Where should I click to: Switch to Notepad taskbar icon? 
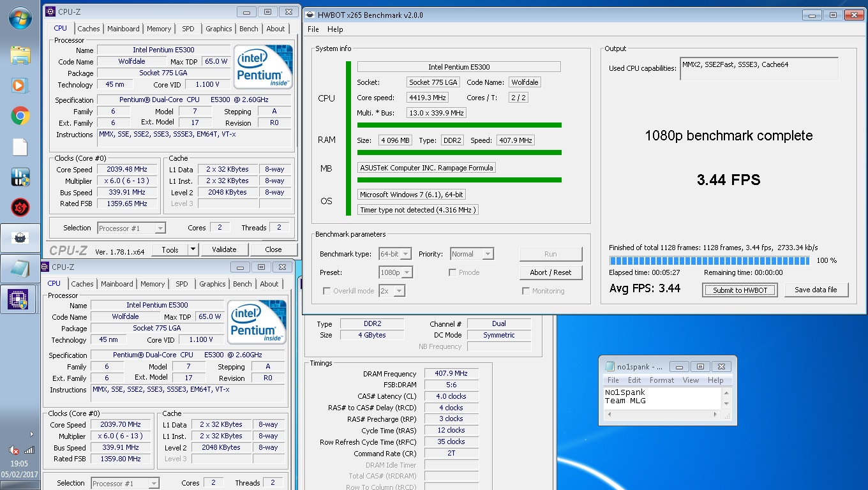20,269
